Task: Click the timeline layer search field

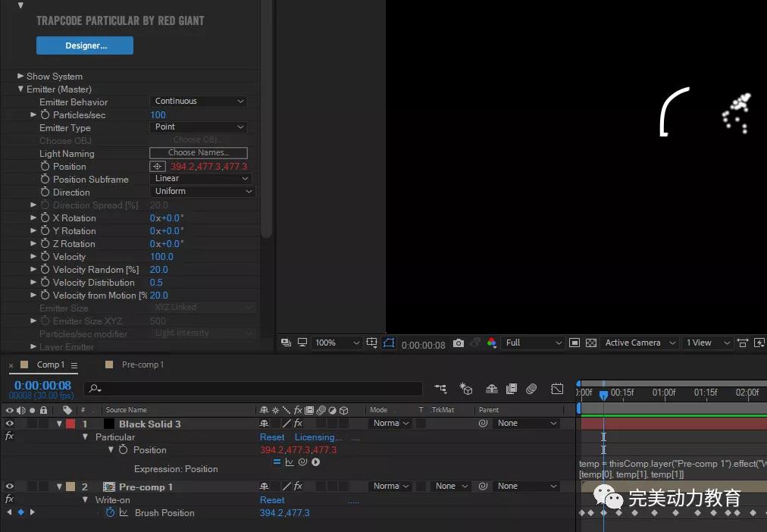Action: (x=252, y=389)
